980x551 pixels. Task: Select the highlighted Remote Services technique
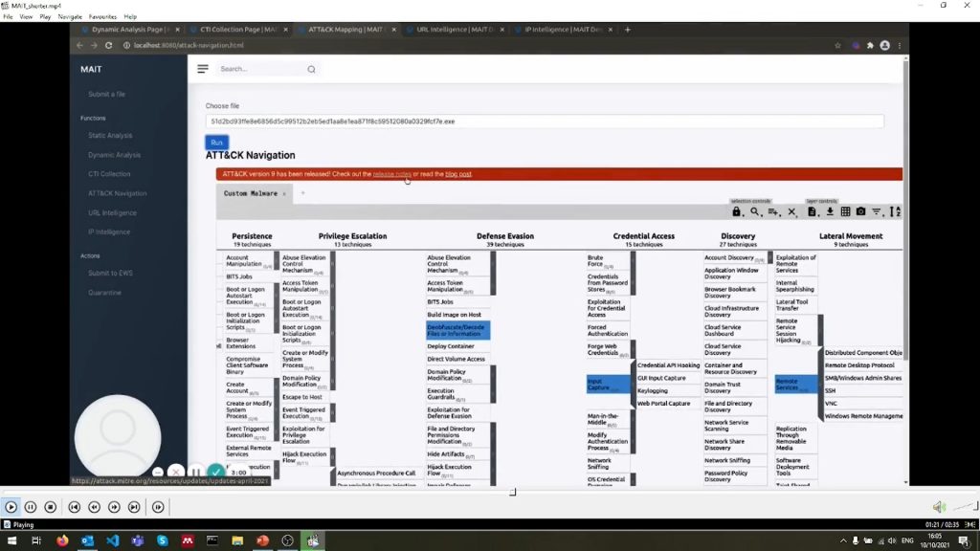click(795, 385)
